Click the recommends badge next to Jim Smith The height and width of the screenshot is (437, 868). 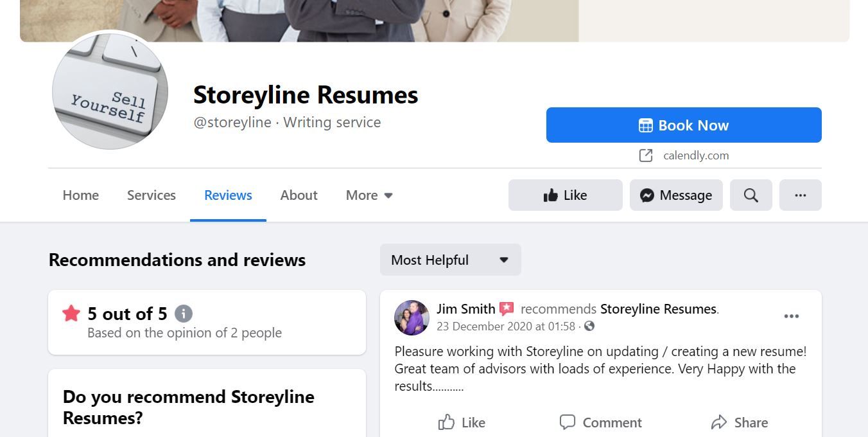507,309
